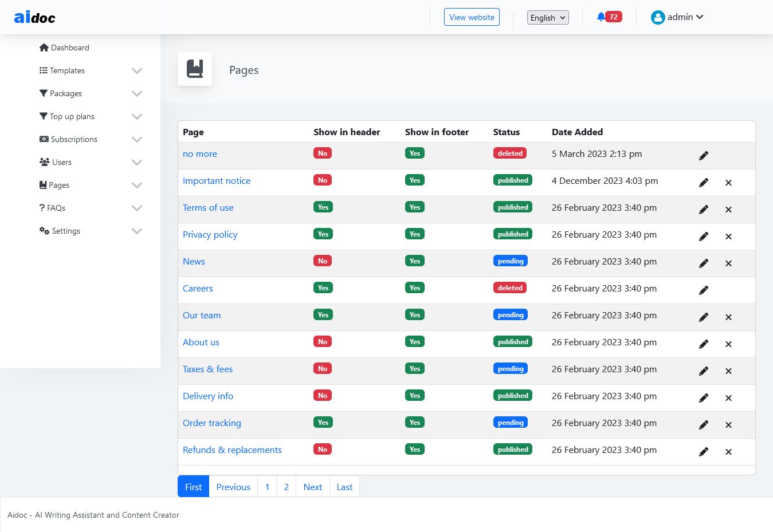Click the pencil edit icon for Important notice

coord(704,183)
